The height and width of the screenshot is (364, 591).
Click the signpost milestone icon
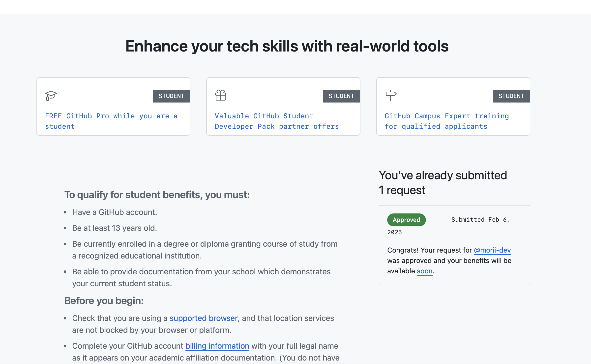[391, 95]
